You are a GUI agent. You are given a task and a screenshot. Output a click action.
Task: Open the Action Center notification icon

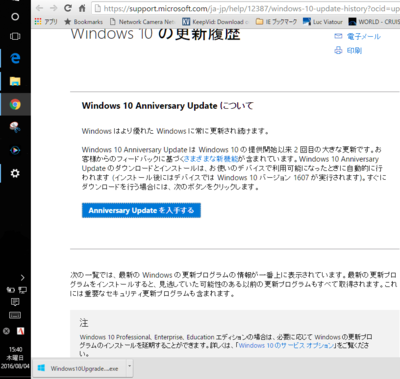click(x=15, y=302)
